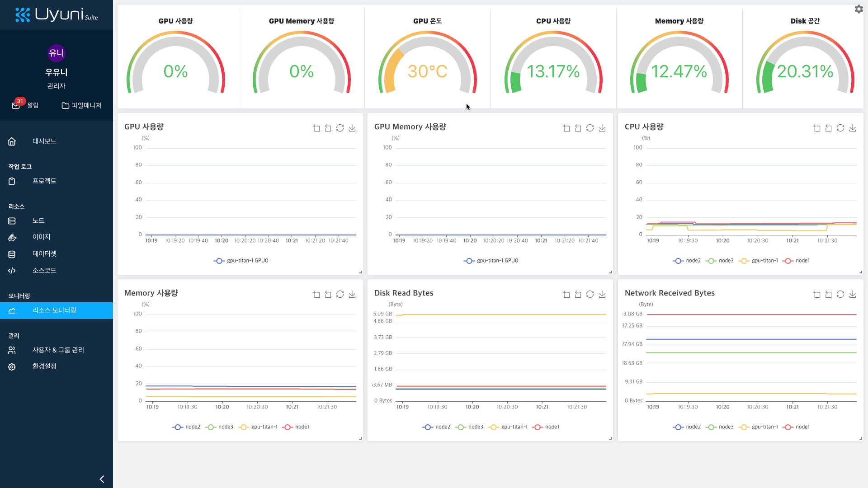The width and height of the screenshot is (868, 488).
Task: Open dashboard settings gear icon
Action: click(x=859, y=9)
